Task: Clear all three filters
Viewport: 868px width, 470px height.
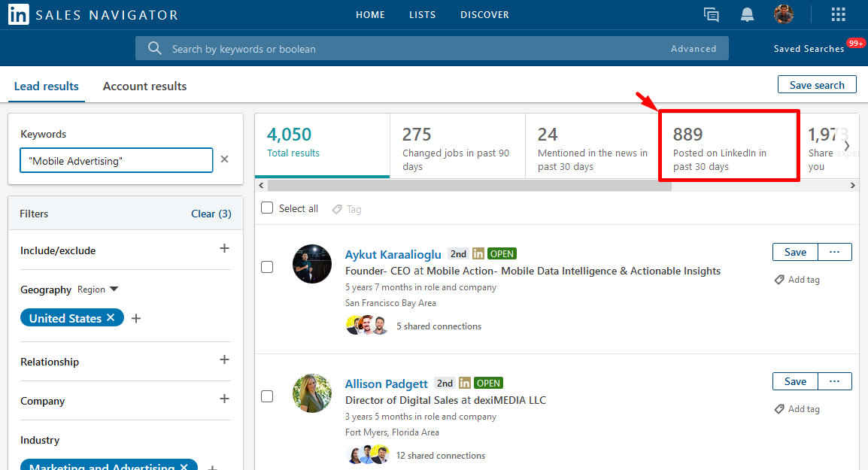Action: (x=211, y=214)
